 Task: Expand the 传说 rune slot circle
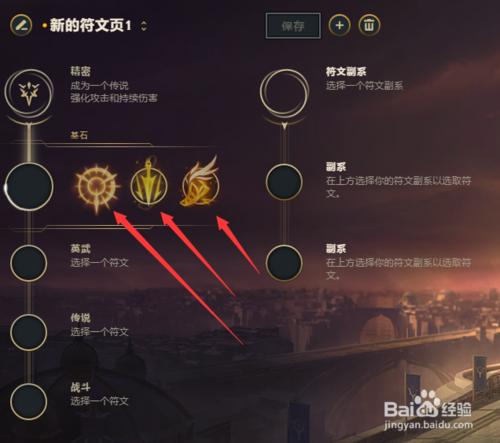click(x=29, y=332)
